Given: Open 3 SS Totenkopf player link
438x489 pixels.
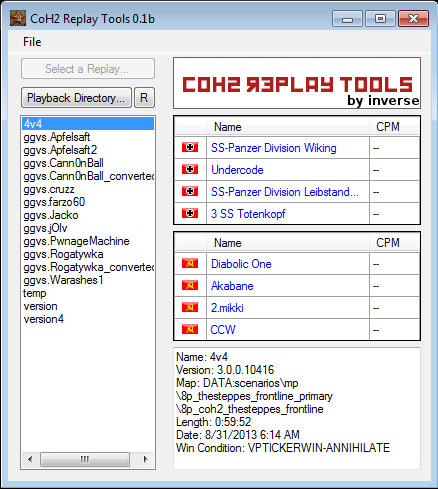Looking at the screenshot, I should (248, 214).
